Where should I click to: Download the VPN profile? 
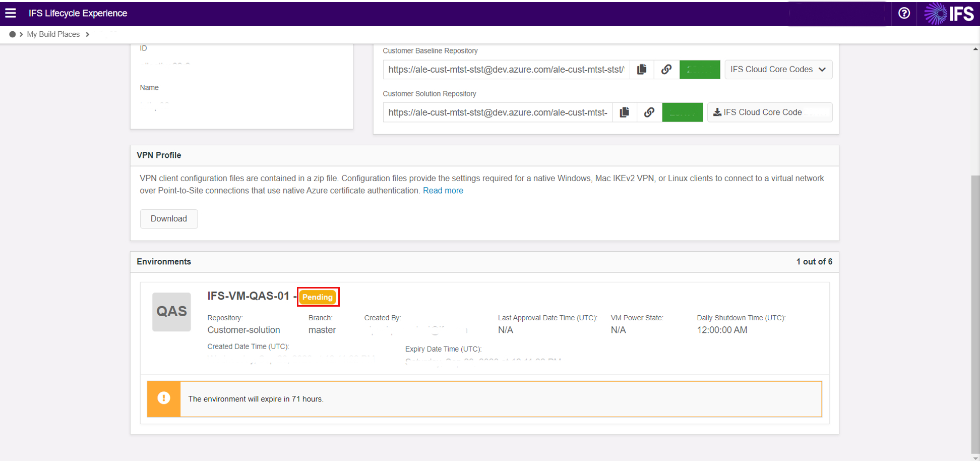(x=169, y=219)
